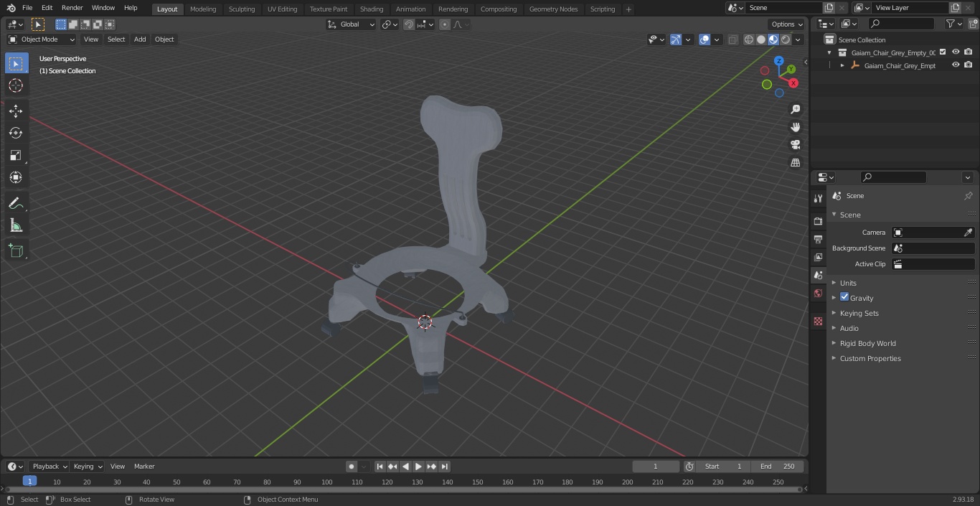Toggle exclude checkbox for Gaiam_Chair_Grey_Empty_00 collection
This screenshot has width=980, height=506.
943,52
